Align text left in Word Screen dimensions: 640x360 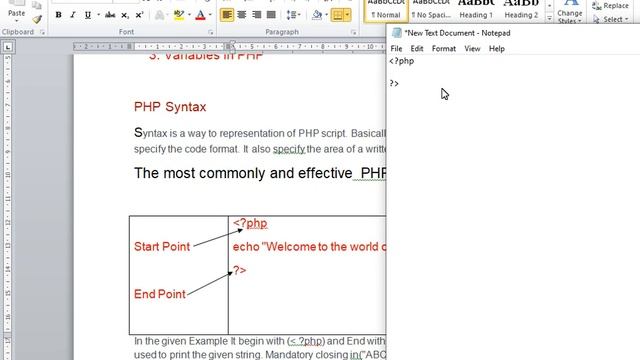227,15
